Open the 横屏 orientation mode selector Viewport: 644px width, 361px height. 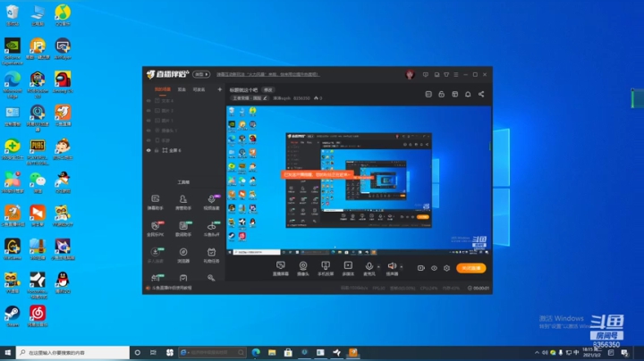(201, 75)
